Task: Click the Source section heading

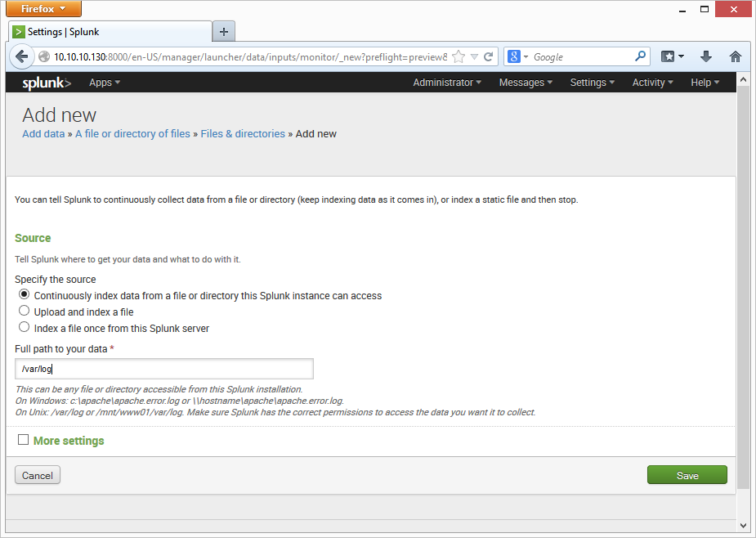Action: pyautogui.click(x=33, y=238)
